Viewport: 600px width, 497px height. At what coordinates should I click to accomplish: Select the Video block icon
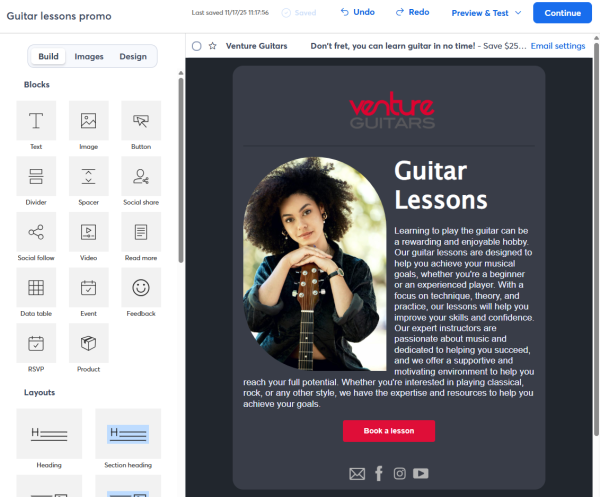88,232
